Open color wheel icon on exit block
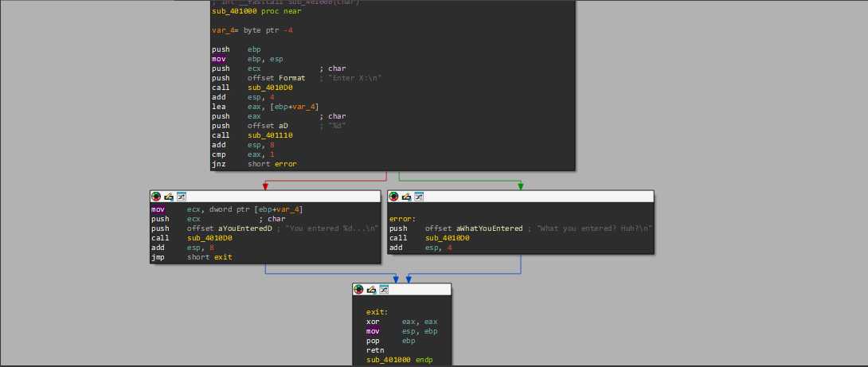868x367 pixels. [x=359, y=290]
